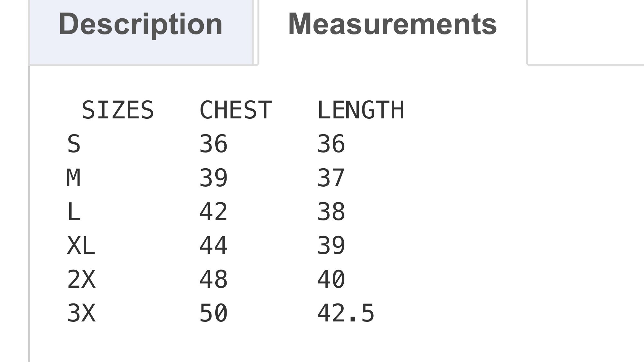
Task: Click size 3X row label
Action: (81, 313)
